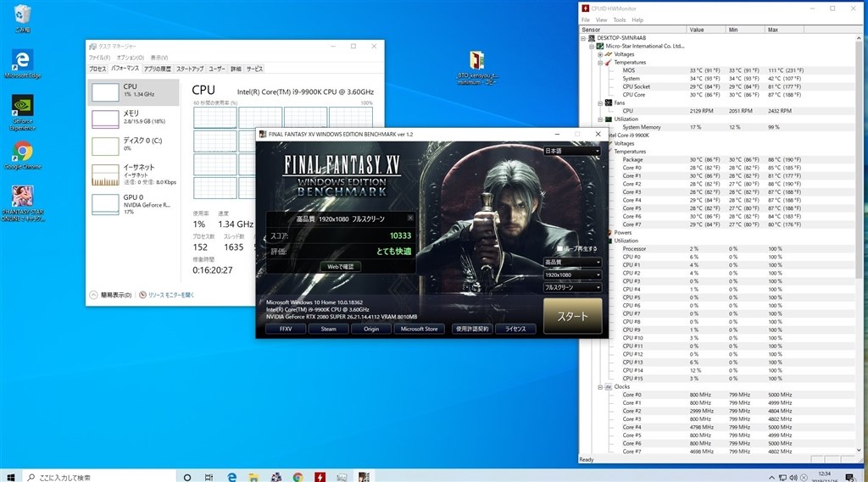Open the Windows Start menu
868x482 pixels.
click(x=10, y=477)
